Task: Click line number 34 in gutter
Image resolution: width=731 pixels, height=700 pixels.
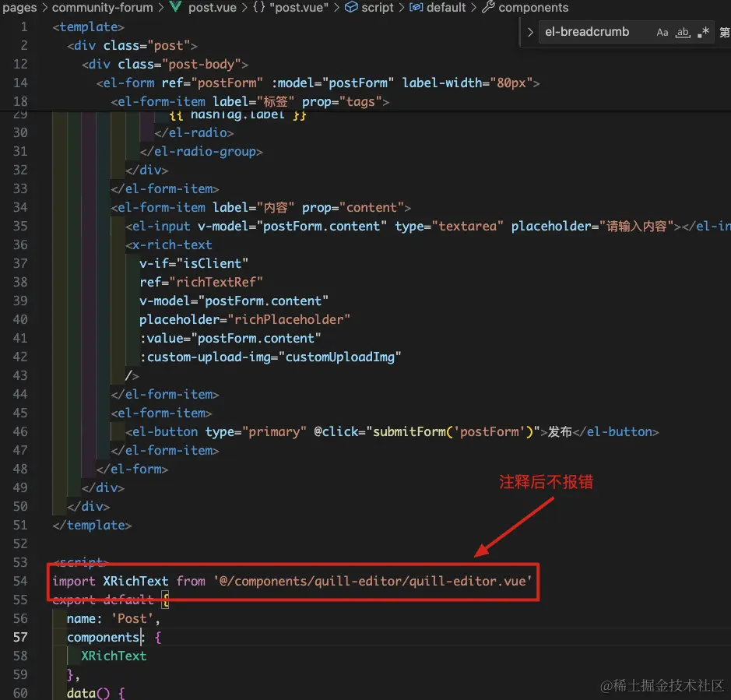Action: point(20,208)
